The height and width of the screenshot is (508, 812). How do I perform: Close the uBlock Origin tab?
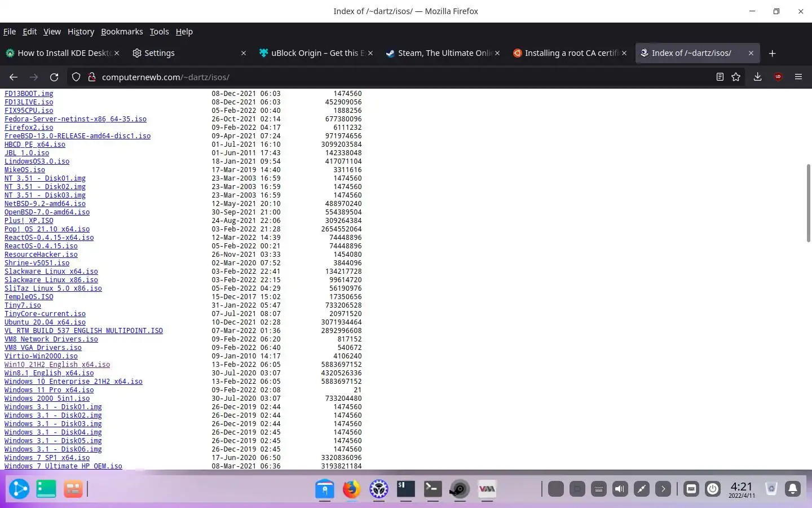tap(370, 53)
